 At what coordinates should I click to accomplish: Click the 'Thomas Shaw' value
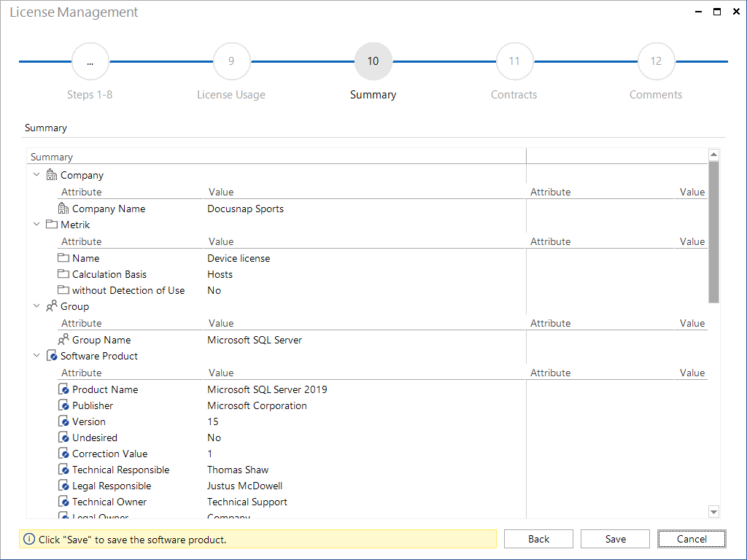[x=238, y=470]
